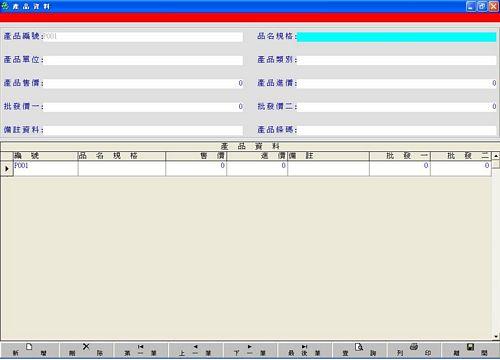Click the grid scrollbar down arrow
This screenshot has height=360, width=500.
(496, 337)
